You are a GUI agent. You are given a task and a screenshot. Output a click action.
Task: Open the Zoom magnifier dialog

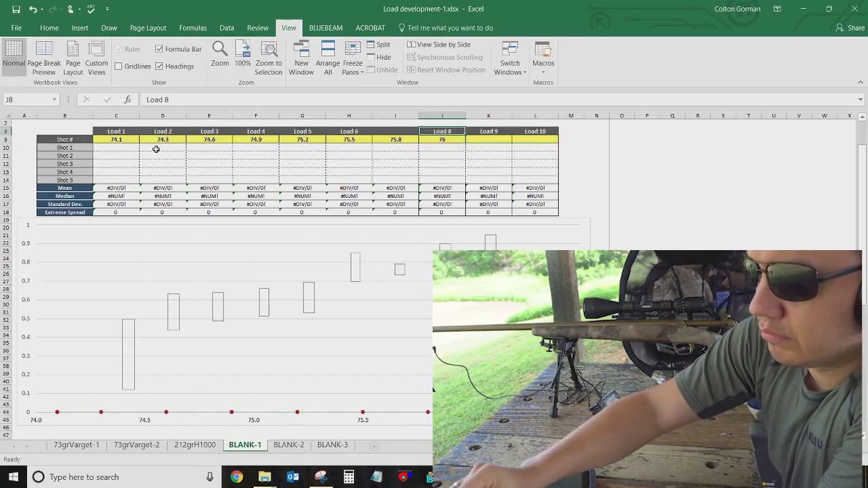point(220,54)
